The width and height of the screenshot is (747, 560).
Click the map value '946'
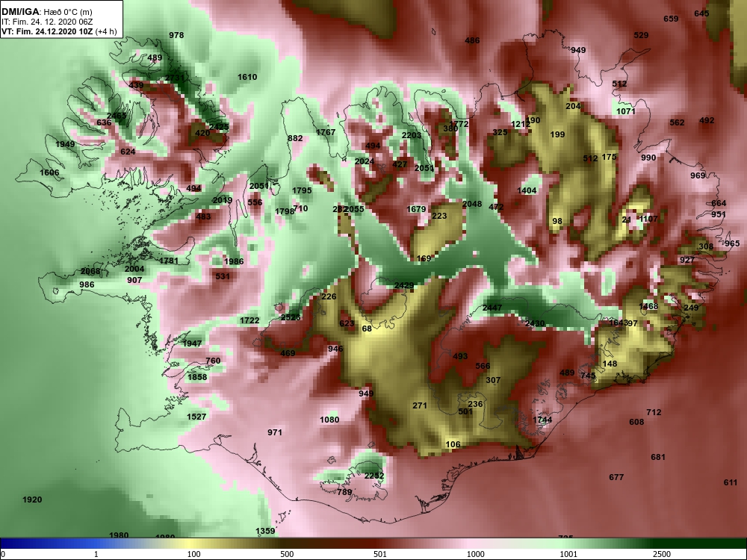tap(335, 349)
